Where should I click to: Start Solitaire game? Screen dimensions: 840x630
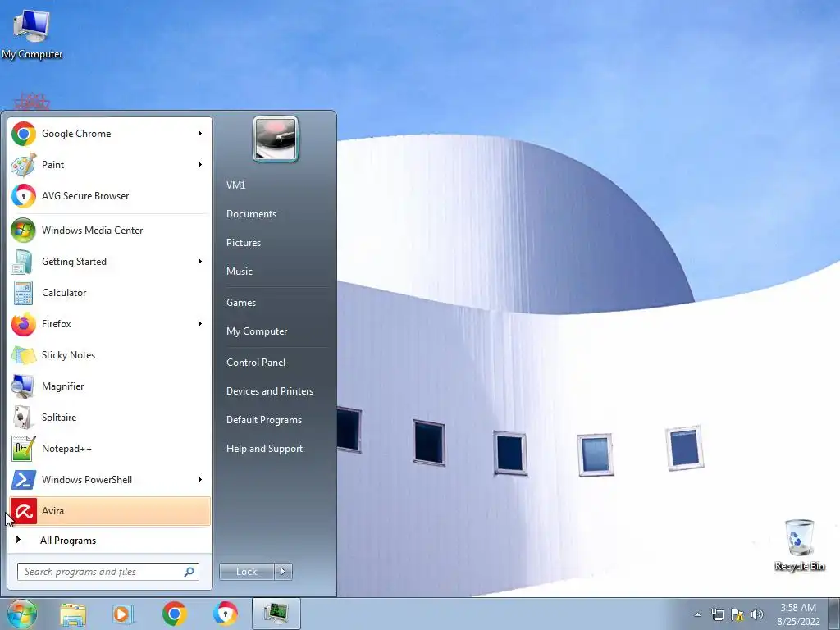pyautogui.click(x=110, y=418)
